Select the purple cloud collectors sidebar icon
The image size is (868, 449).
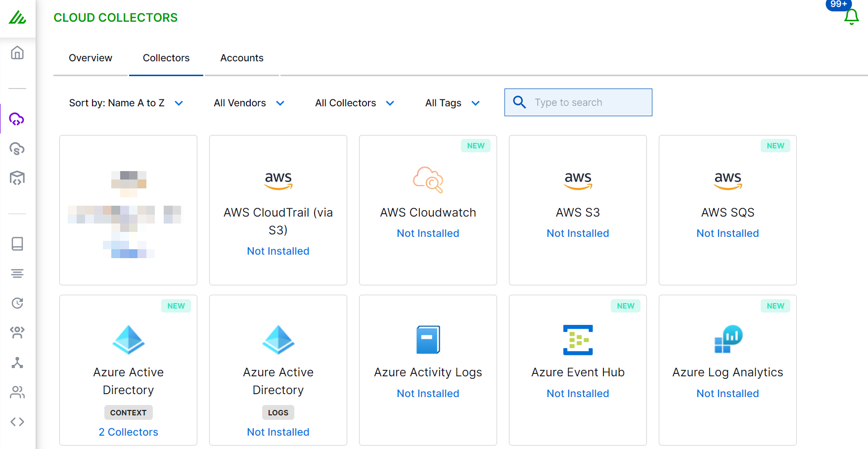point(17,119)
